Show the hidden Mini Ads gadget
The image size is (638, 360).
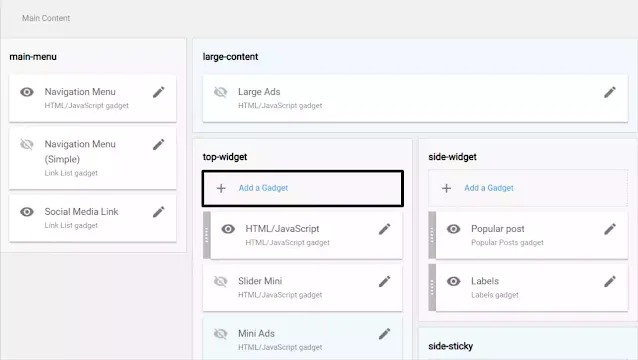221,334
